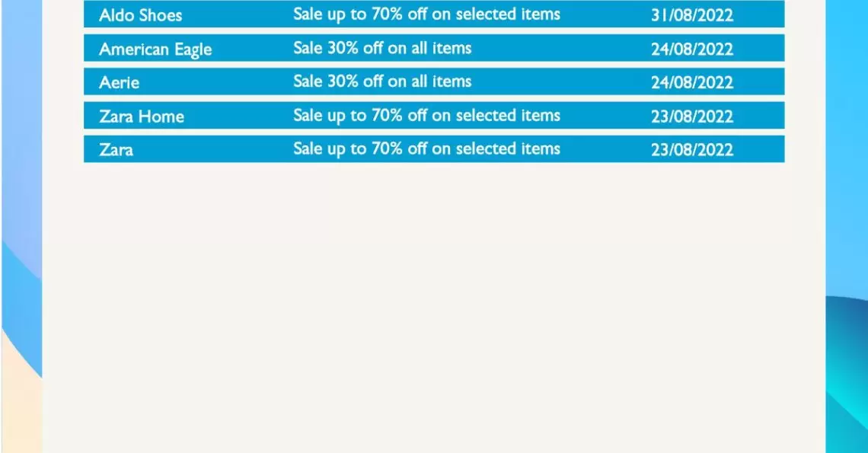Click the 24/08/2022 date in Aerie row
Screen dimensions: 868x453
[692, 82]
